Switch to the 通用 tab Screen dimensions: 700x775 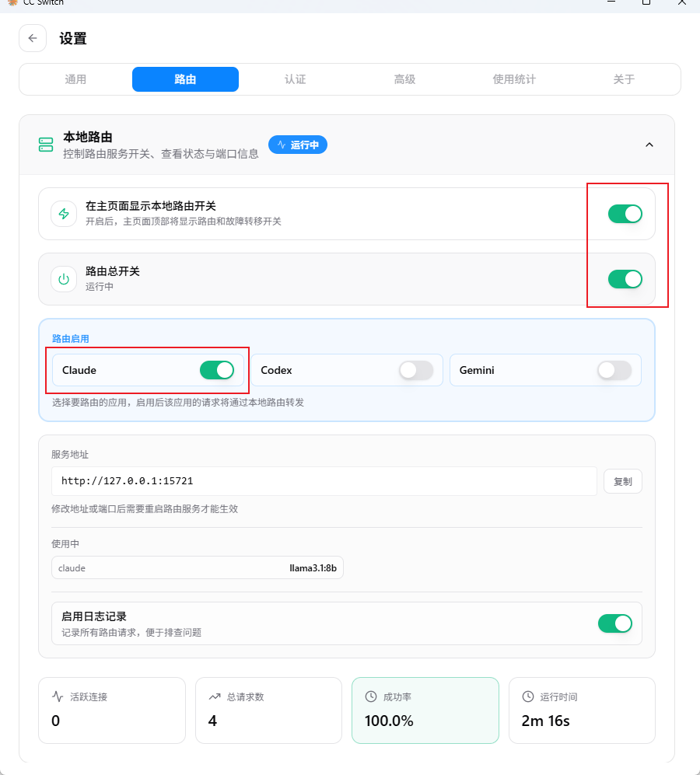[75, 79]
